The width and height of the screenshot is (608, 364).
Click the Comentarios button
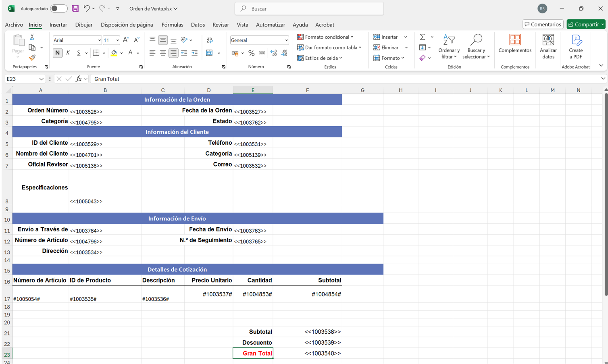pos(543,24)
